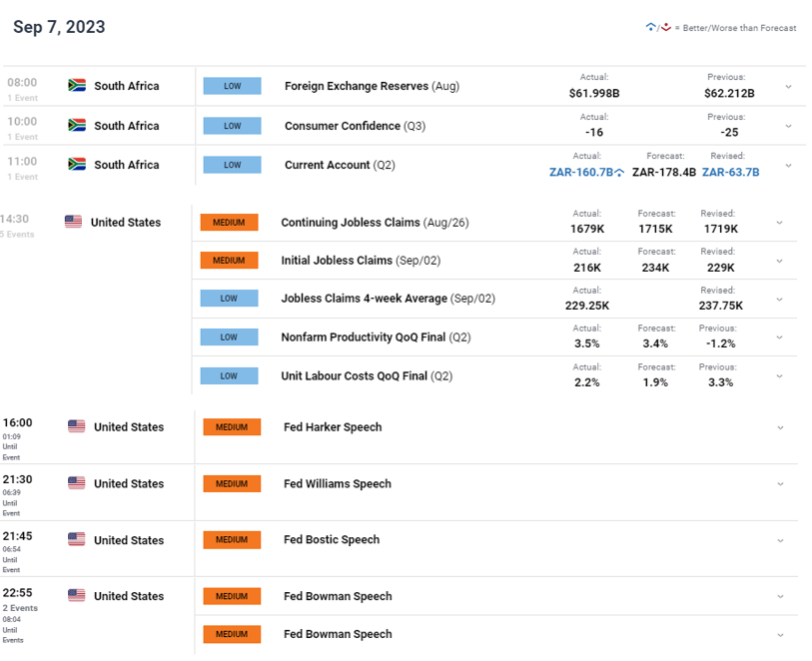Open the Fed Harker Speech event title
812x661 pixels.
[333, 426]
